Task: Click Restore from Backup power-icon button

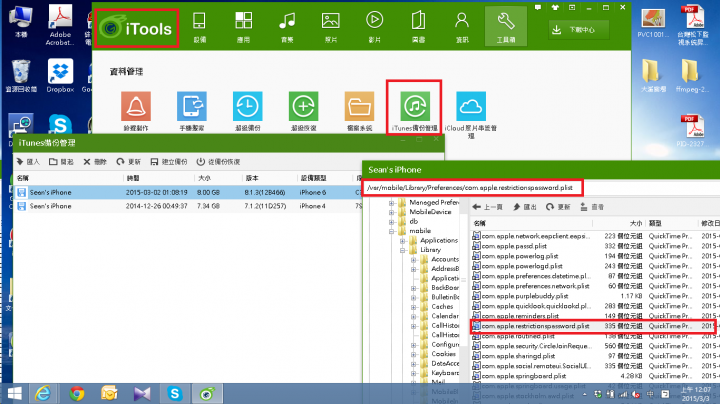Action: coord(218,162)
